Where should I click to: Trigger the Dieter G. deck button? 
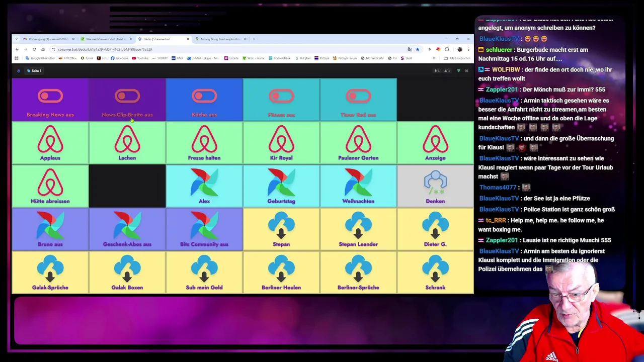point(435,229)
